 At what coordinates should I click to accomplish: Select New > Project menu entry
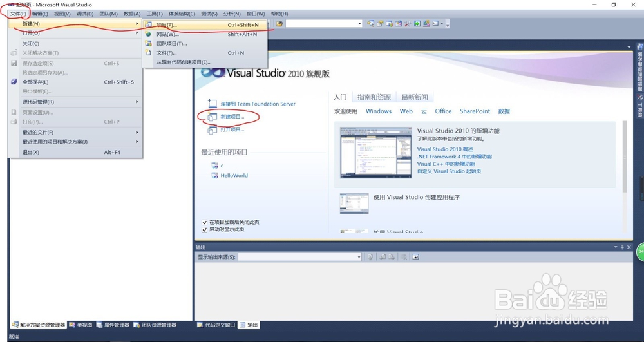[205, 24]
